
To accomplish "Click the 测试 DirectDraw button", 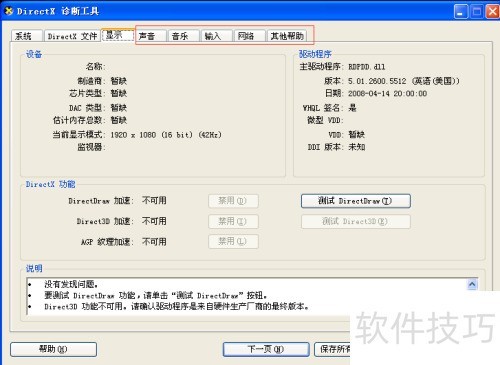I will coord(356,201).
